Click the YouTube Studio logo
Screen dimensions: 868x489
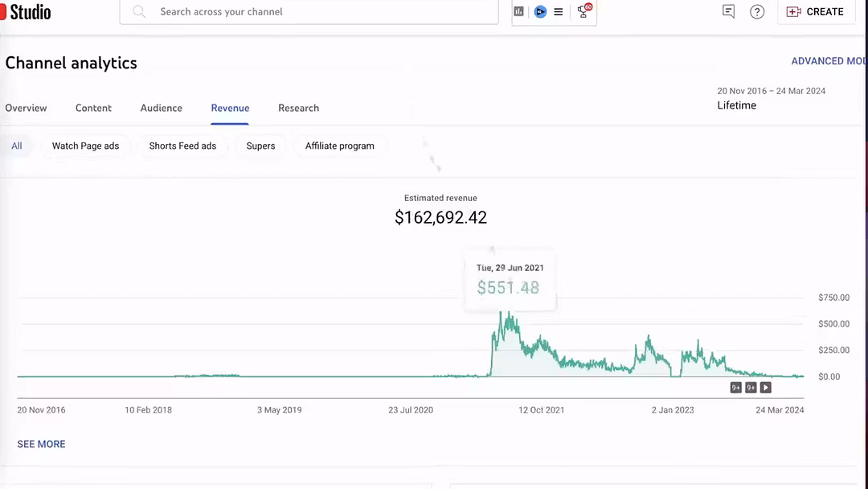pyautogui.click(x=26, y=12)
